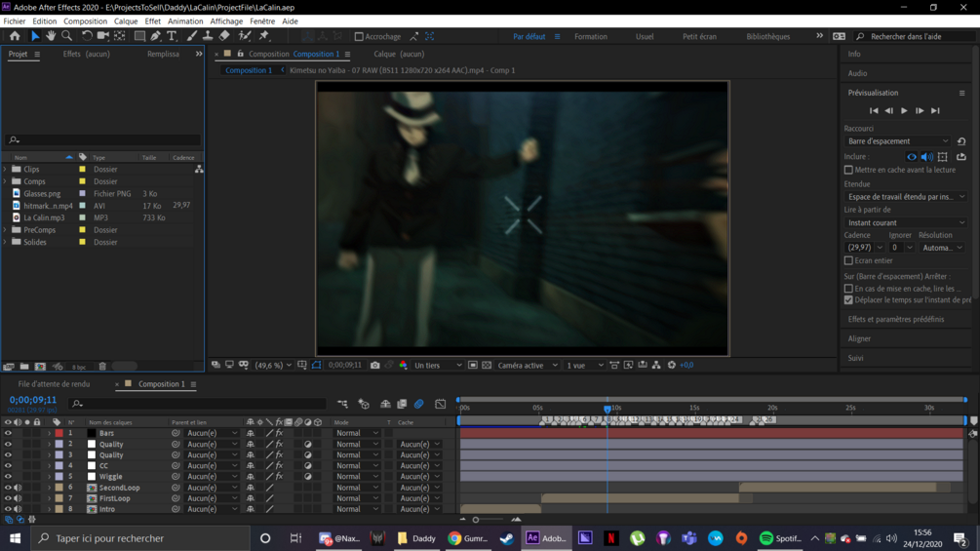Open the Effet menu

click(x=152, y=21)
